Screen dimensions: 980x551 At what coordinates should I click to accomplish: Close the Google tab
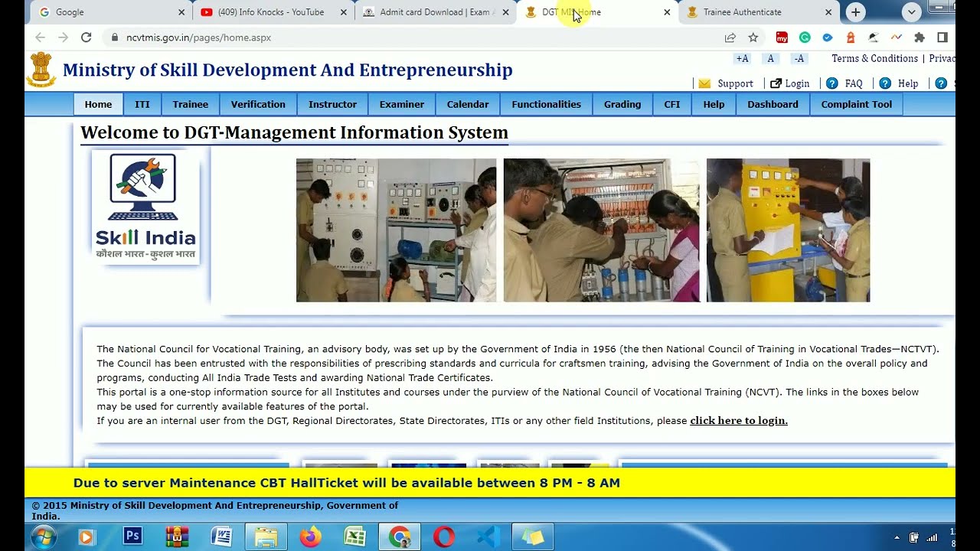(x=181, y=12)
